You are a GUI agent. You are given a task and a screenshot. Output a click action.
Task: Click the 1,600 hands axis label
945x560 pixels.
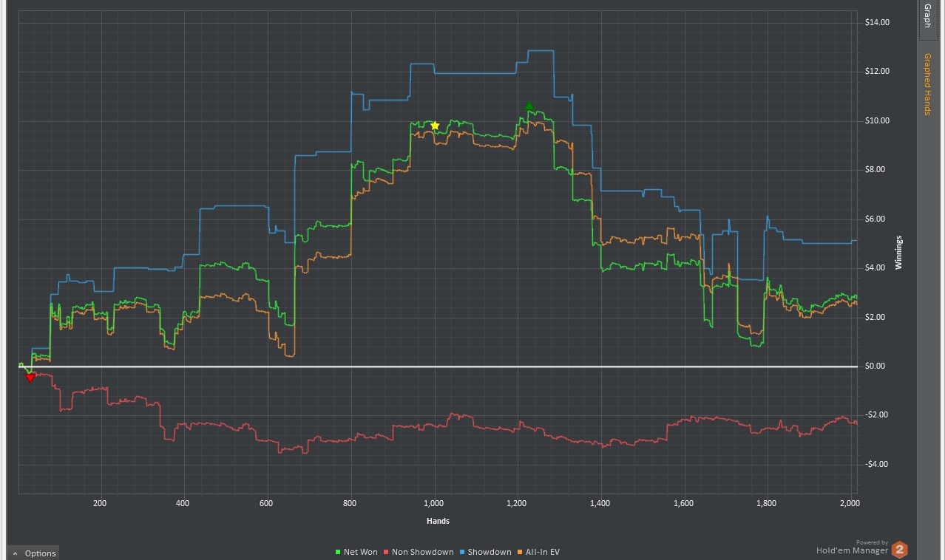coord(684,503)
